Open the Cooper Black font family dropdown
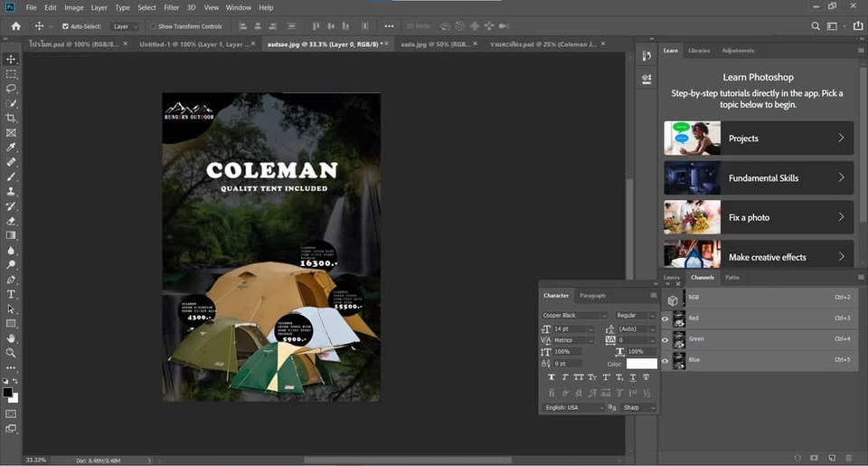The width and height of the screenshot is (868, 466). point(575,315)
